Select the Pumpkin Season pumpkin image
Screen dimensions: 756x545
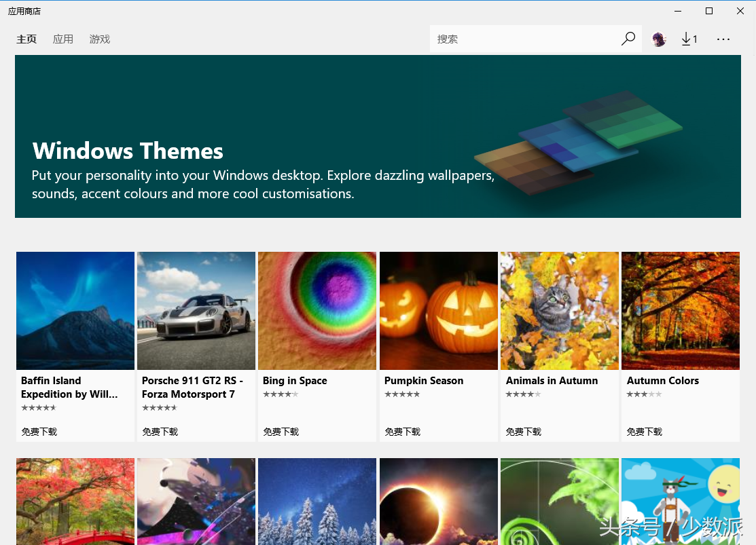point(439,311)
